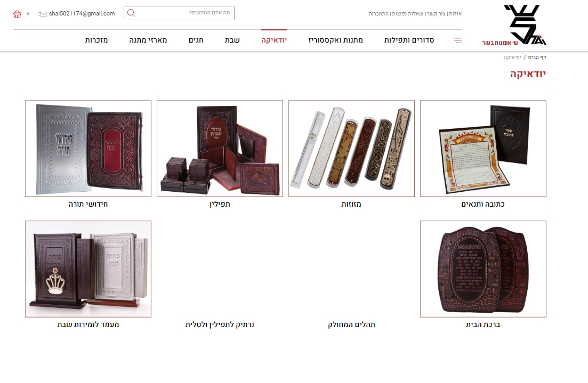
Task: Select the חגים menu item
Action: [196, 40]
